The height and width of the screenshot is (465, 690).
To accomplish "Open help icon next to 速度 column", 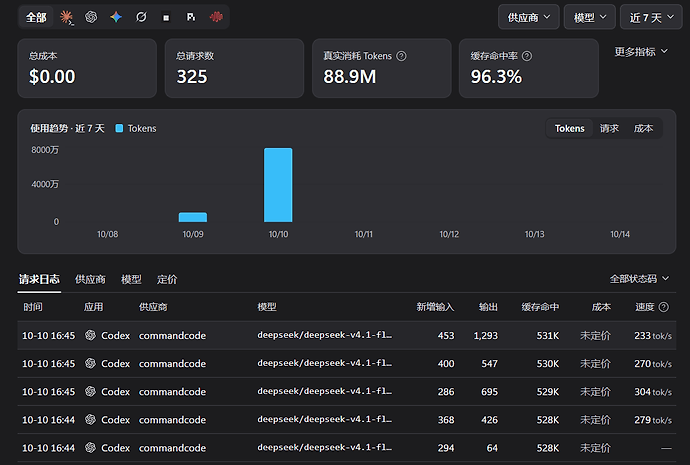I will pyautogui.click(x=664, y=307).
